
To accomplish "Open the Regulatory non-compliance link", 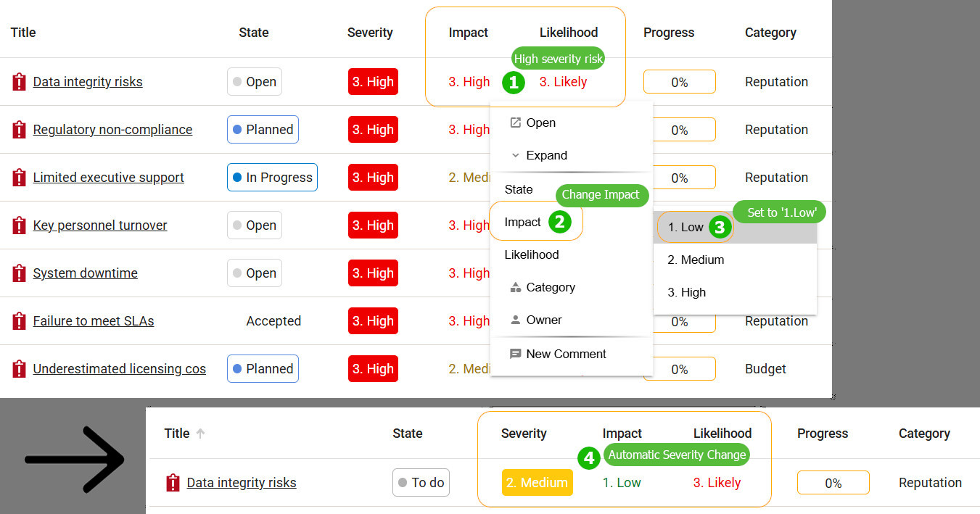I will coord(112,130).
